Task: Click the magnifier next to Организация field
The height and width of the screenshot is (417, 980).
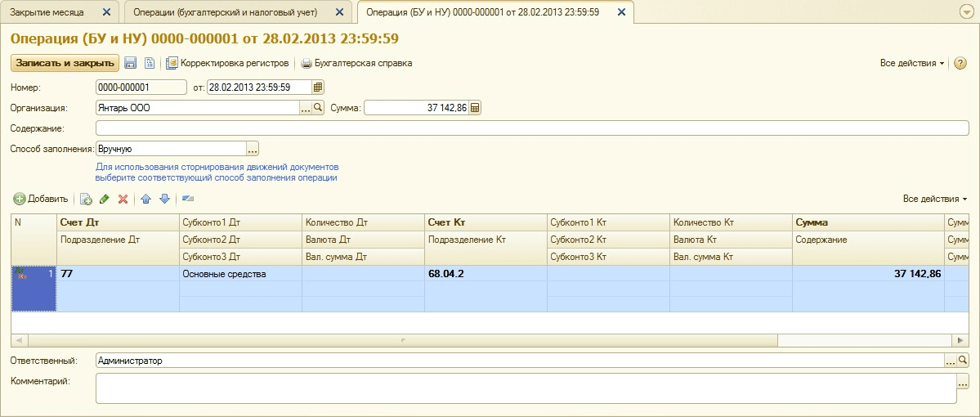Action: pos(319,108)
